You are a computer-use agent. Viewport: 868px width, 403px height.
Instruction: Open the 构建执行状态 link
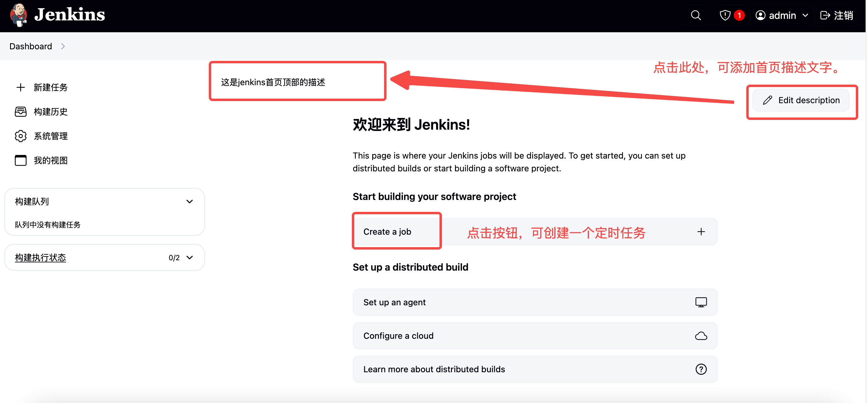40,258
